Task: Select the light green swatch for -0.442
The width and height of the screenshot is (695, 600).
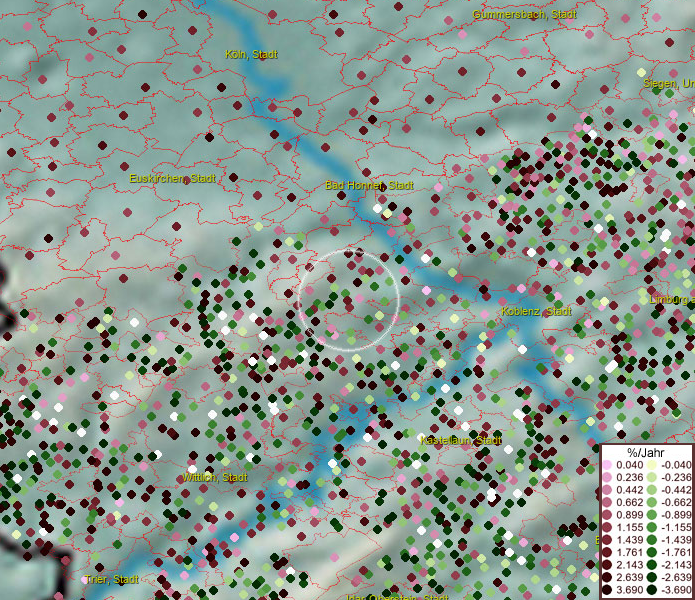Action: point(652,490)
